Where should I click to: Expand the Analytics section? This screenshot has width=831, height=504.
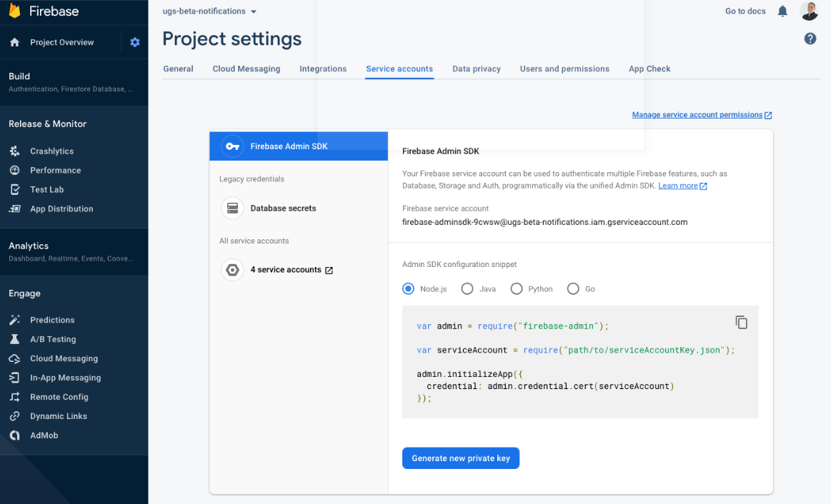[x=74, y=251]
